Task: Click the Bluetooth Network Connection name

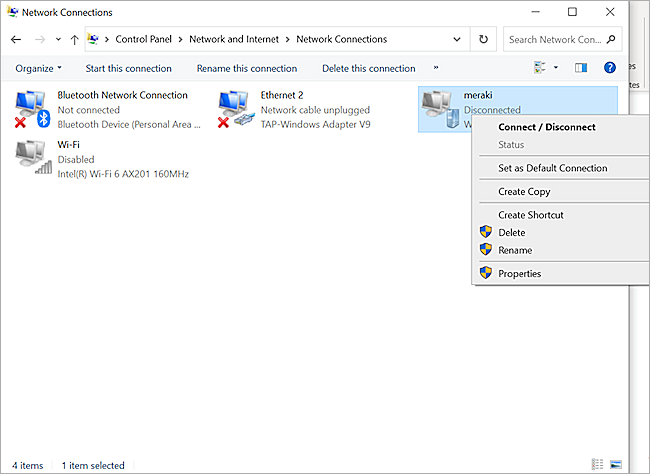Action: click(x=122, y=95)
